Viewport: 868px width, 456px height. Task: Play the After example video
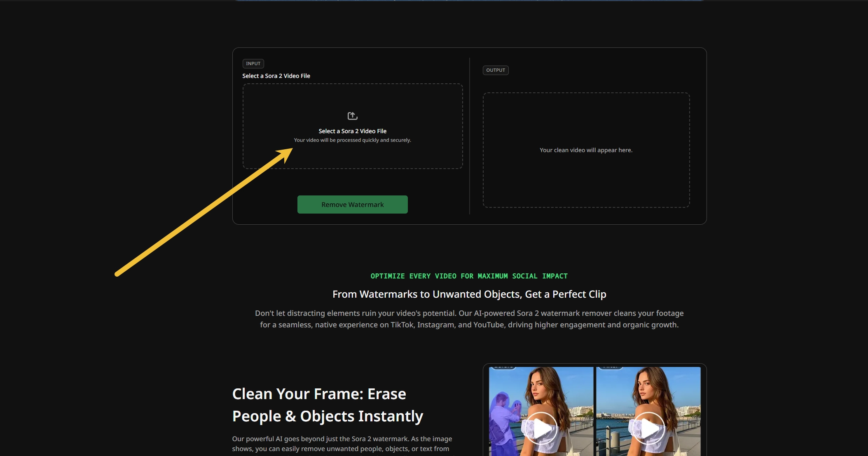(648, 429)
